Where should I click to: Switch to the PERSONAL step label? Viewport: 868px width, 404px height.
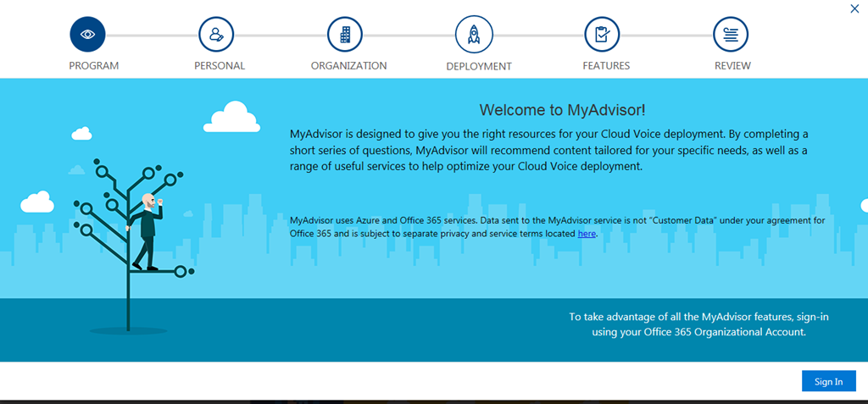(220, 66)
